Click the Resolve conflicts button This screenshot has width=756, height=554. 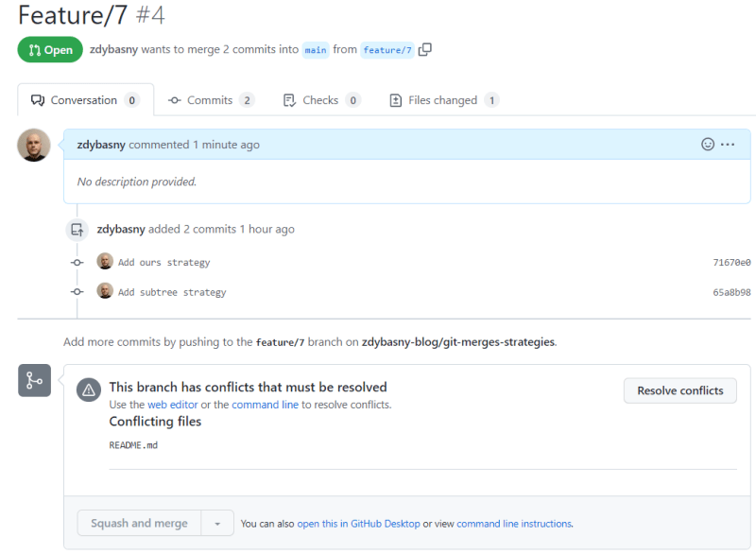(x=679, y=390)
